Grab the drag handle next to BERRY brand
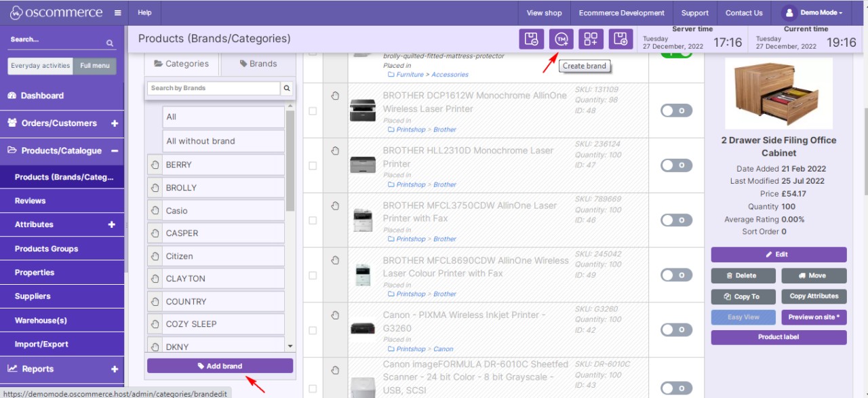This screenshot has height=398, width=868. (155, 165)
